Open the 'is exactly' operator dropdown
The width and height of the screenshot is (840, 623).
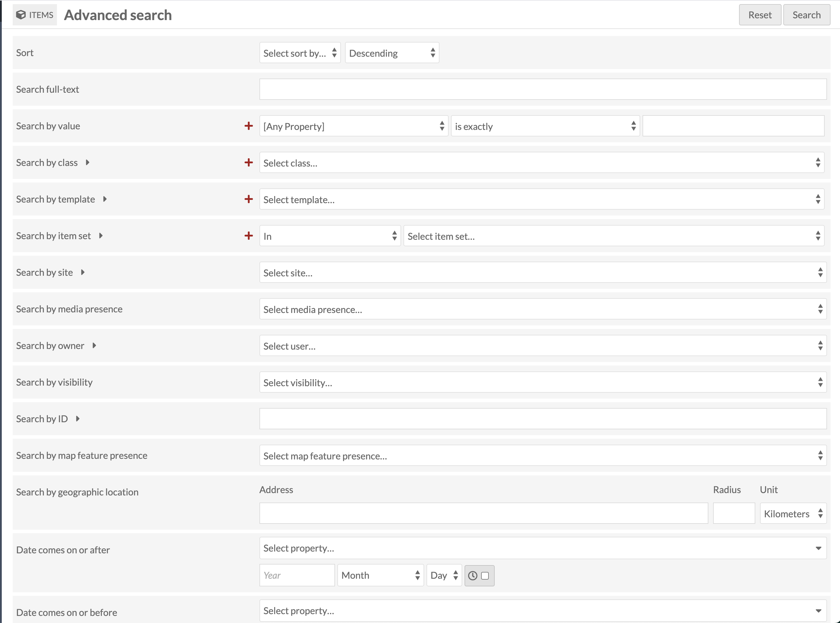click(545, 126)
